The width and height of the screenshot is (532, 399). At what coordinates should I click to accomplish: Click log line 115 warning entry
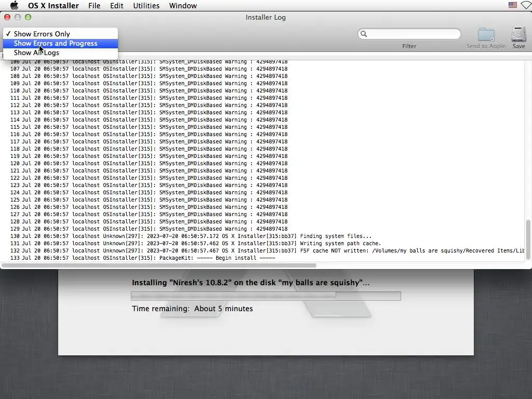click(149, 127)
